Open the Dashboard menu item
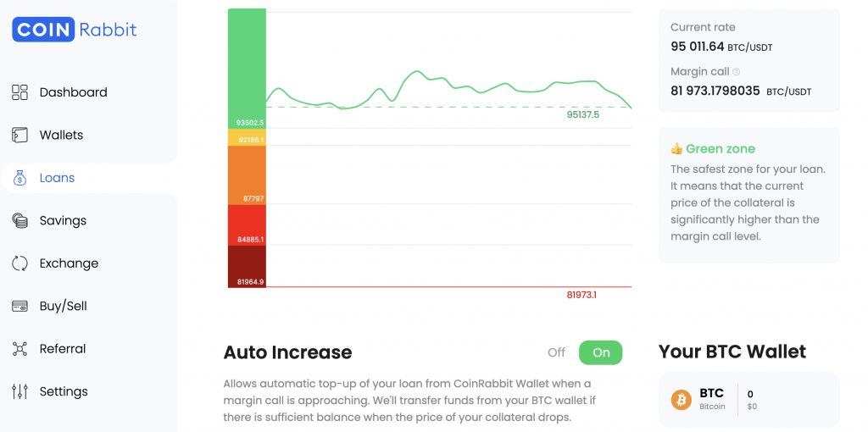The height and width of the screenshot is (432, 868). 73,92
